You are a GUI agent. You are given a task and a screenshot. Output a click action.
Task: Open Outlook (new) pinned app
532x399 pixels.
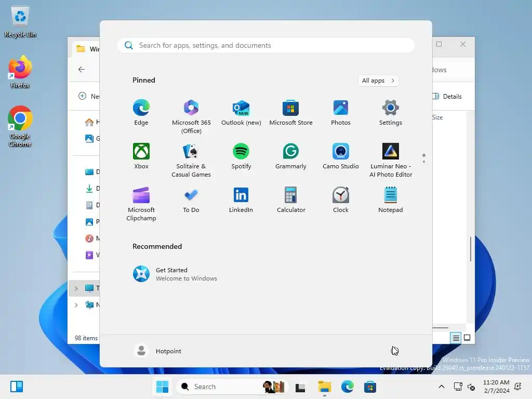coord(241,113)
